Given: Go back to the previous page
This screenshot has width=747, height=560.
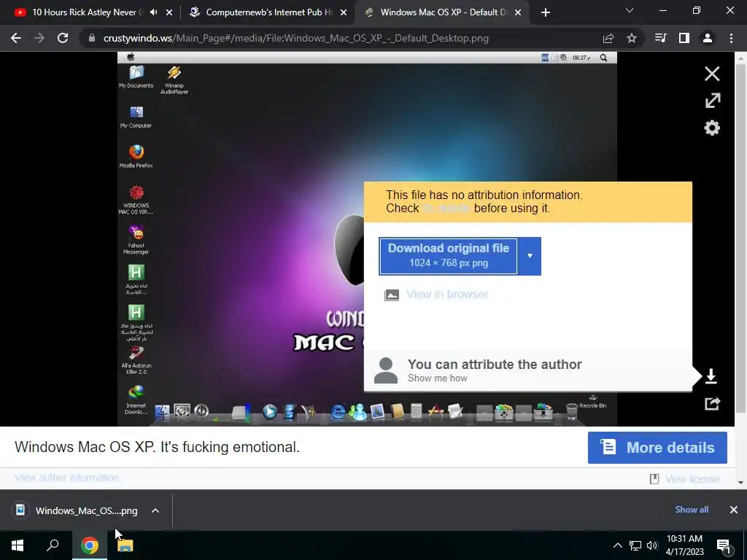Looking at the screenshot, I should tap(16, 38).
